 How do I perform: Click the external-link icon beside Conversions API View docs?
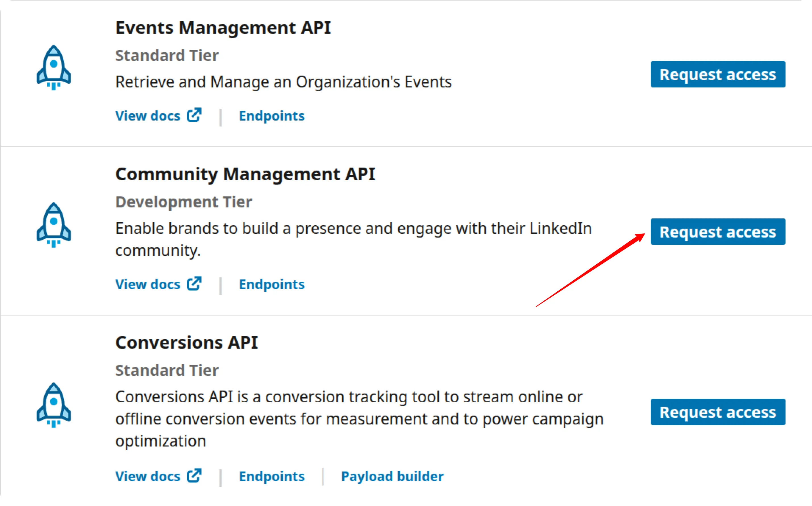tap(194, 476)
